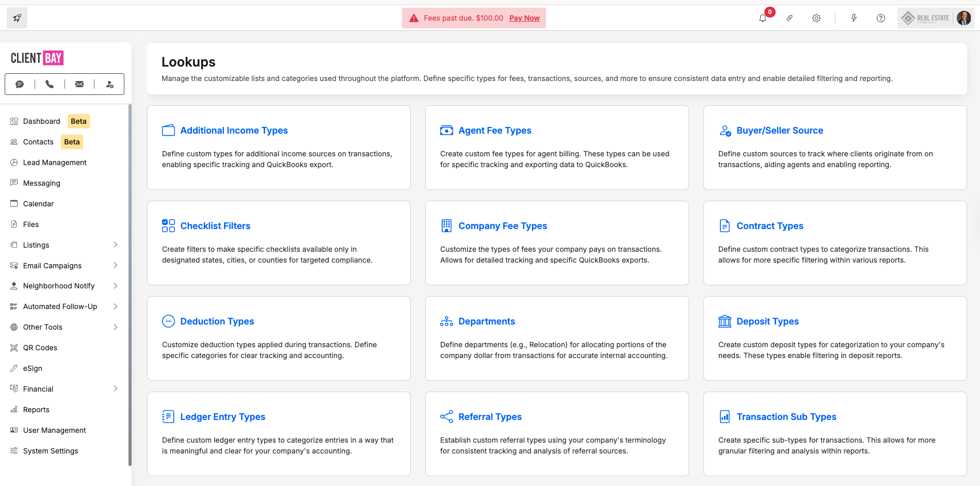Expand the Email Campaigns submenu

pyautogui.click(x=116, y=265)
